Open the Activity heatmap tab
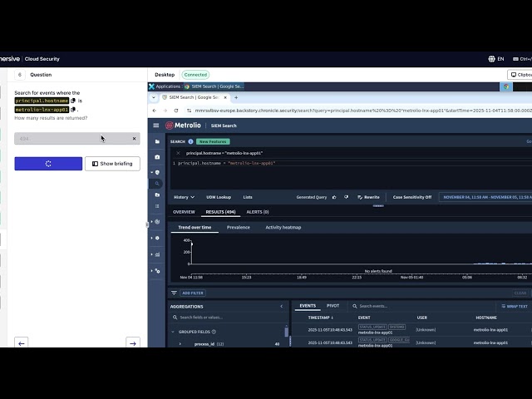The height and width of the screenshot is (399, 532). pyautogui.click(x=283, y=227)
